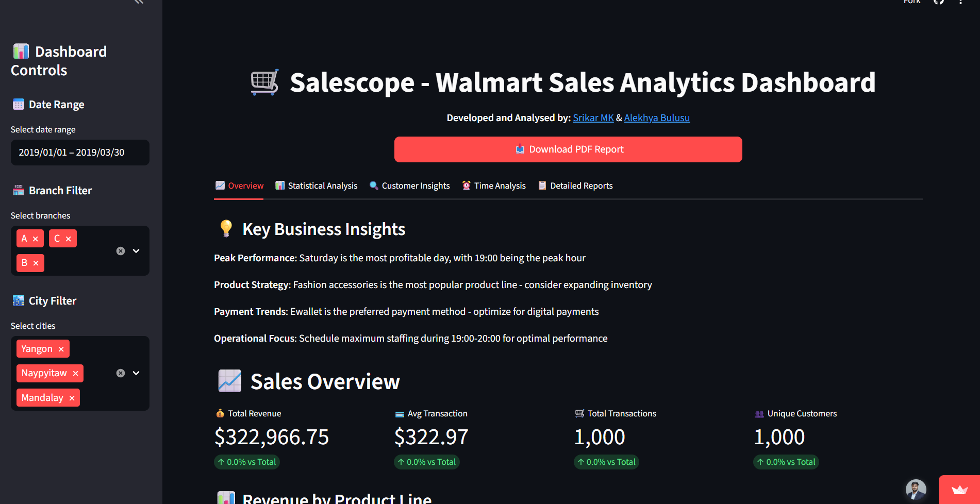
Task: Download the PDF report
Action: point(568,149)
